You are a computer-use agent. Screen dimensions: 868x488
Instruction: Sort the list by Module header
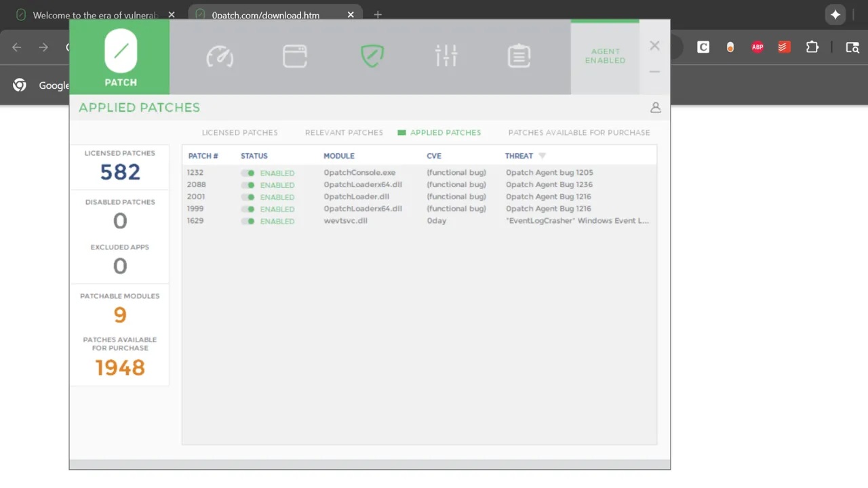(338, 156)
